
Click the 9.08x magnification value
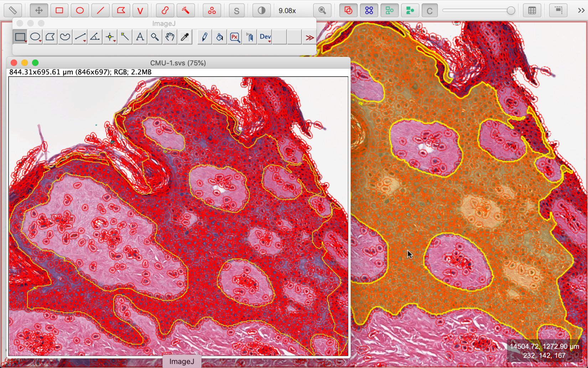(287, 11)
